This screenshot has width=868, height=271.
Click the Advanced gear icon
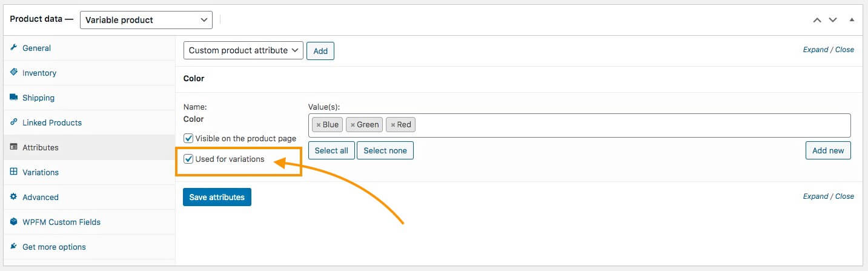tap(14, 197)
